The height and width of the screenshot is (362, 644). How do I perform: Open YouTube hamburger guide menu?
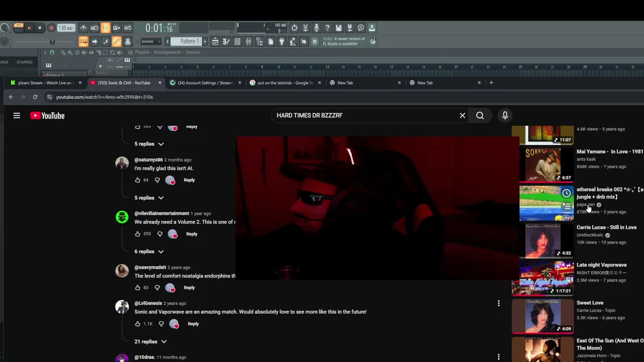click(x=17, y=116)
